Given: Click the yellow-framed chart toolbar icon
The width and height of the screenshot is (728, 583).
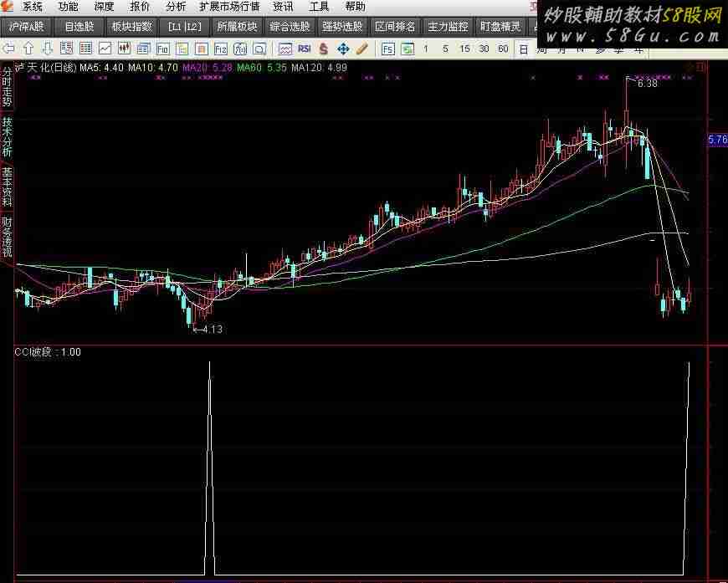Looking at the screenshot, I should (x=182, y=49).
